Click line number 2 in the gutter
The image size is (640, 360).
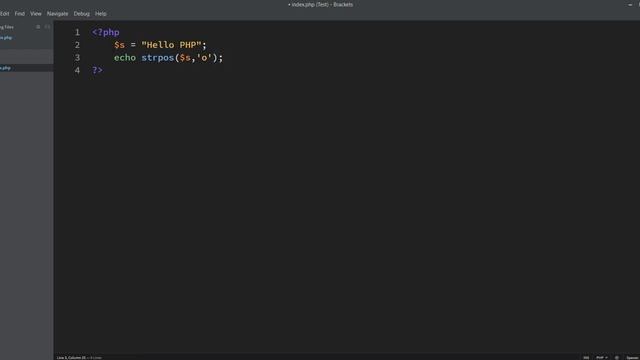click(x=77, y=45)
